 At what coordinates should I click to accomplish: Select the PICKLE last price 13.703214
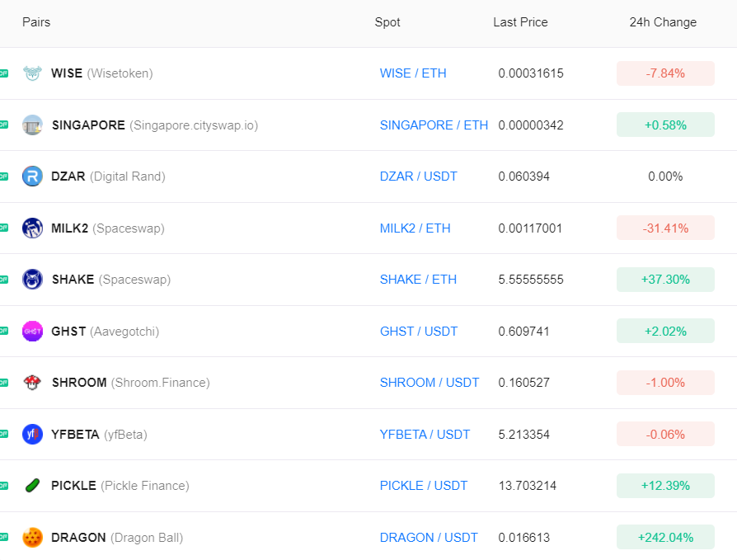[x=528, y=486]
